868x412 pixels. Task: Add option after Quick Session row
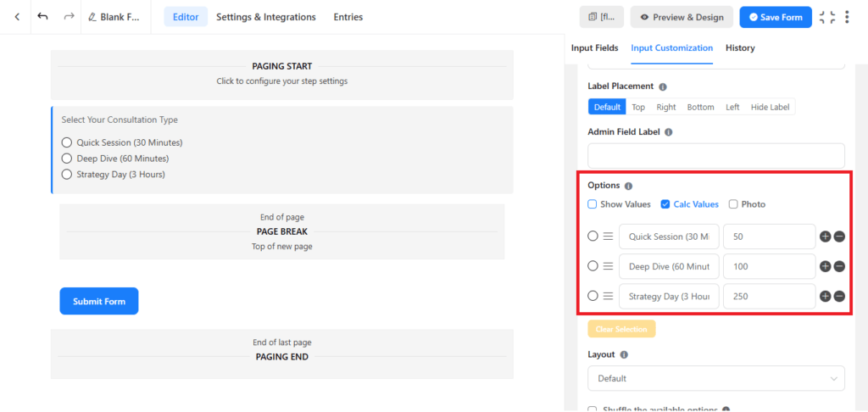826,237
